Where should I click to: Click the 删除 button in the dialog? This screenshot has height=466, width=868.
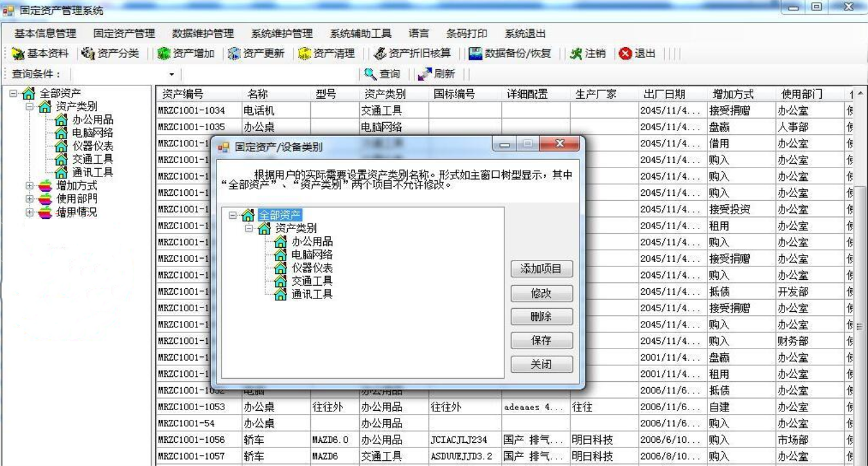click(x=542, y=316)
